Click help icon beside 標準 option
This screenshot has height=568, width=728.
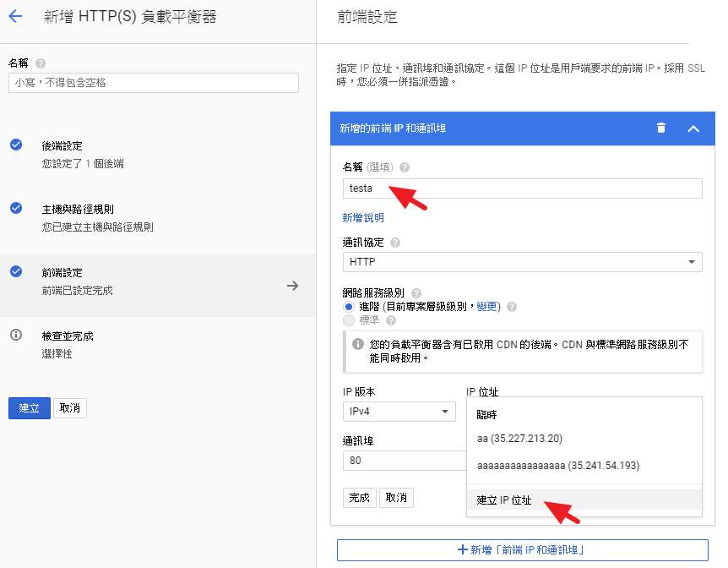click(x=390, y=320)
